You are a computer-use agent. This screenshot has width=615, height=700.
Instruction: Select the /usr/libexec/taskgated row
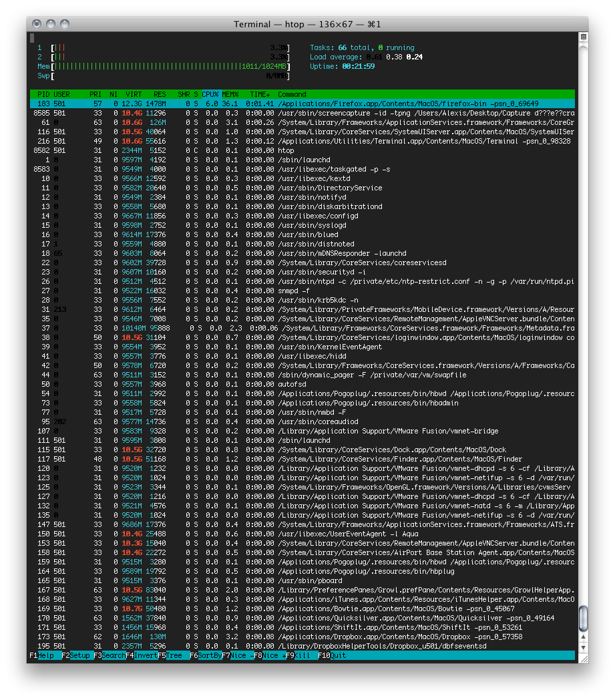pyautogui.click(x=302, y=169)
